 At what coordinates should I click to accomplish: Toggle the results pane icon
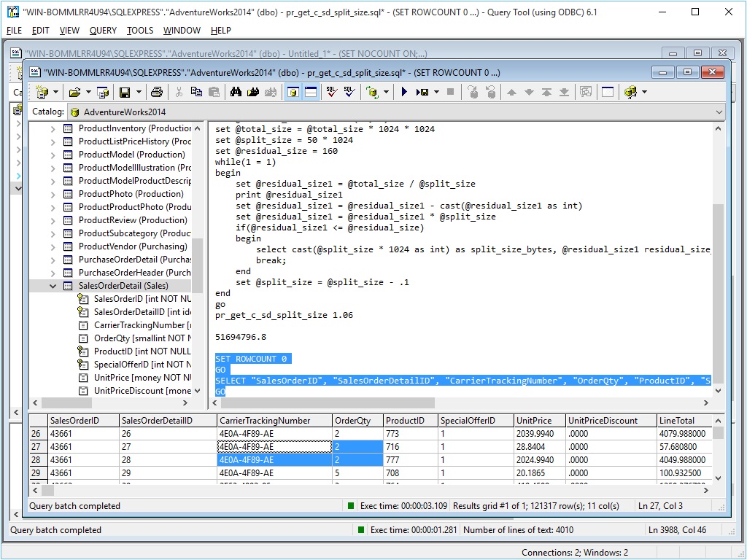pos(311,92)
